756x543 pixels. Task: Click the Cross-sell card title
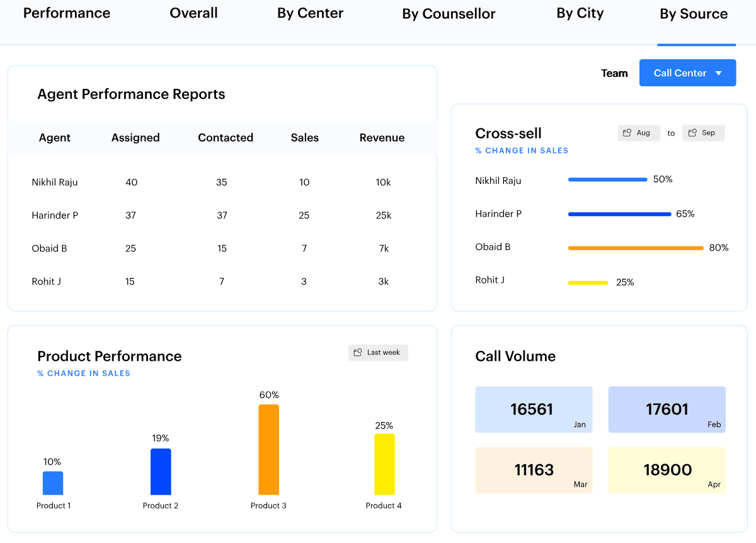click(x=508, y=134)
